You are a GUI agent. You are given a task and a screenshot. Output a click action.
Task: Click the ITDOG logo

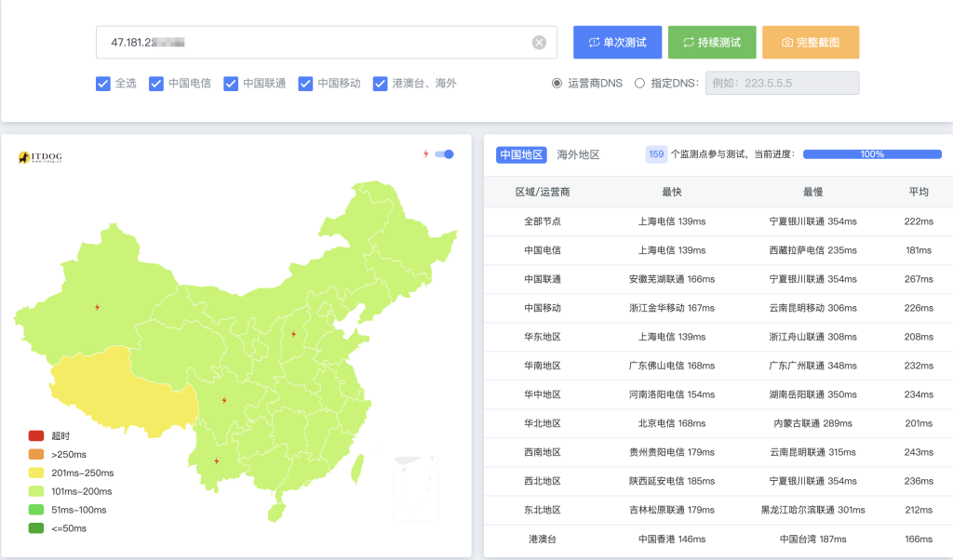(40, 158)
